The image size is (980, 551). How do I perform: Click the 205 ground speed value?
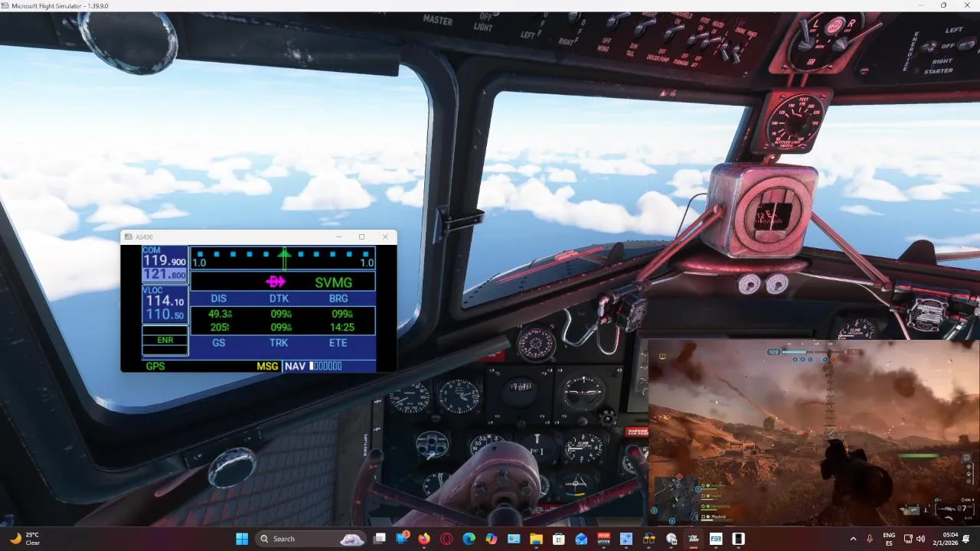click(x=220, y=327)
